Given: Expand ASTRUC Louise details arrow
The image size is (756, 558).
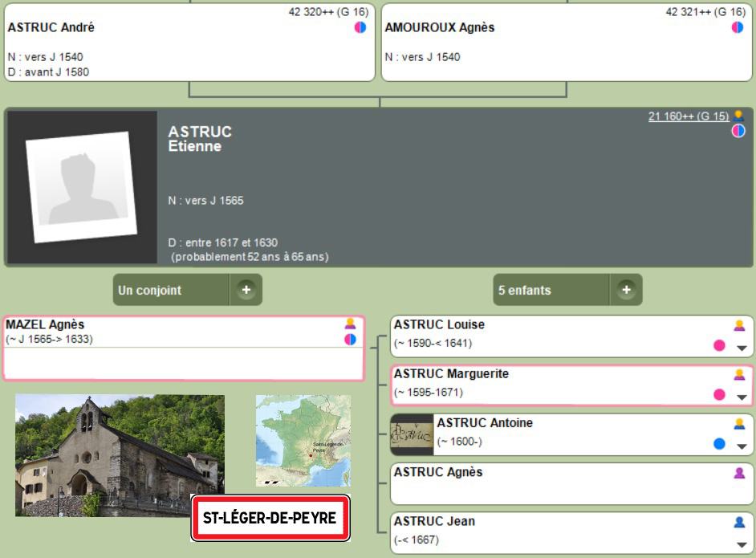Looking at the screenshot, I should click(742, 348).
